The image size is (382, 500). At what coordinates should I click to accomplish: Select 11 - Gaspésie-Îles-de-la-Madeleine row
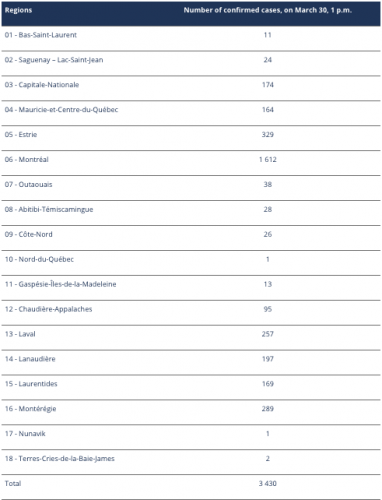click(x=191, y=284)
